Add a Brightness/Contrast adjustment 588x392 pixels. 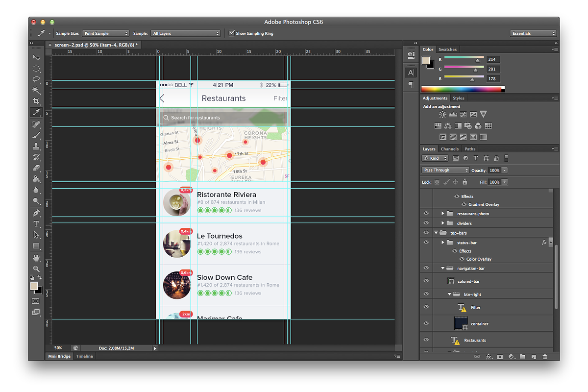point(442,114)
